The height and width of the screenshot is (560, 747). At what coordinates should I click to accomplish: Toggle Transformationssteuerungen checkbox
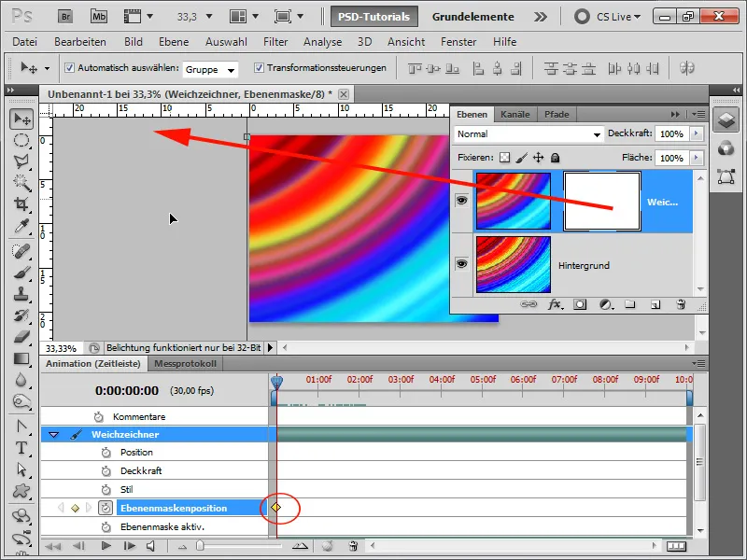[x=259, y=67]
